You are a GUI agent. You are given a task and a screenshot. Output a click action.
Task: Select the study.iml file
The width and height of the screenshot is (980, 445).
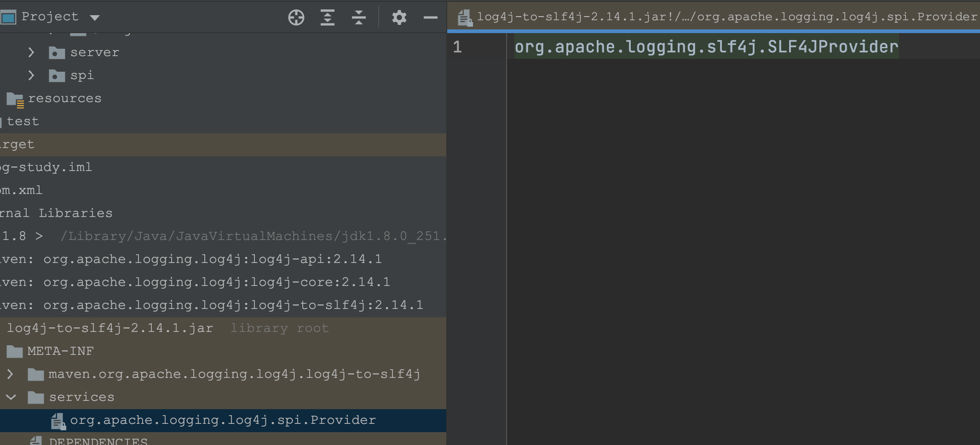pyautogui.click(x=223, y=167)
